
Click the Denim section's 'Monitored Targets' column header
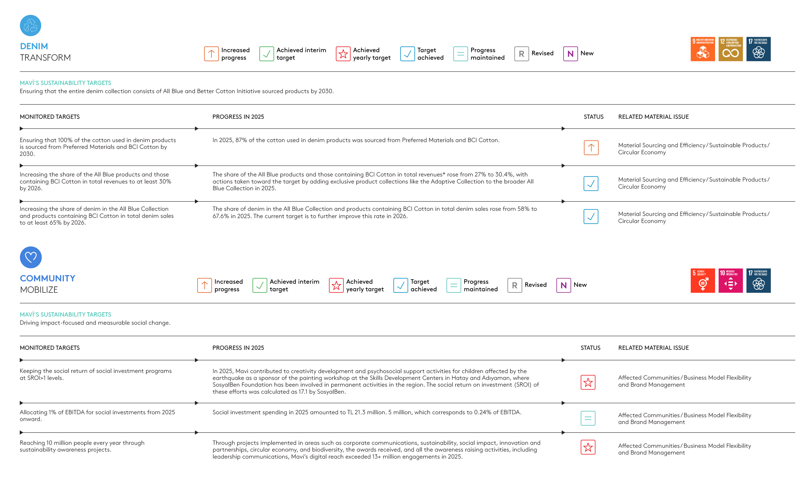pos(50,117)
